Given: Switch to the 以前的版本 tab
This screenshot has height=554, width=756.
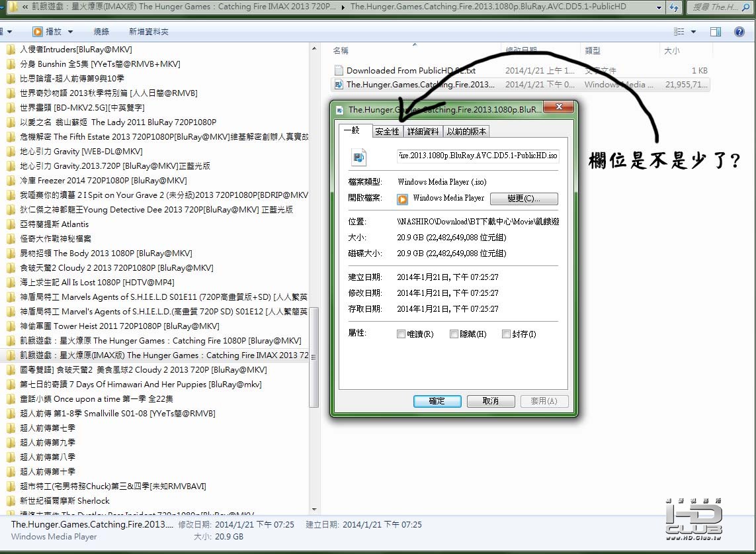Looking at the screenshot, I should pyautogui.click(x=466, y=132).
